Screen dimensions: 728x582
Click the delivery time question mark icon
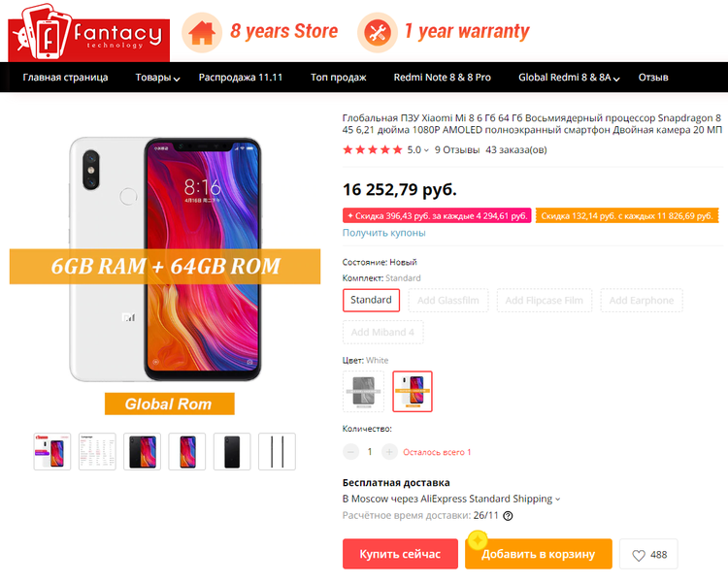tap(508, 516)
